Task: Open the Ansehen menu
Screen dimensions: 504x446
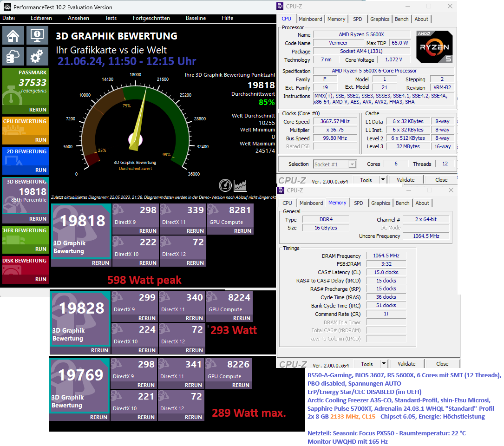Action: coord(79,18)
